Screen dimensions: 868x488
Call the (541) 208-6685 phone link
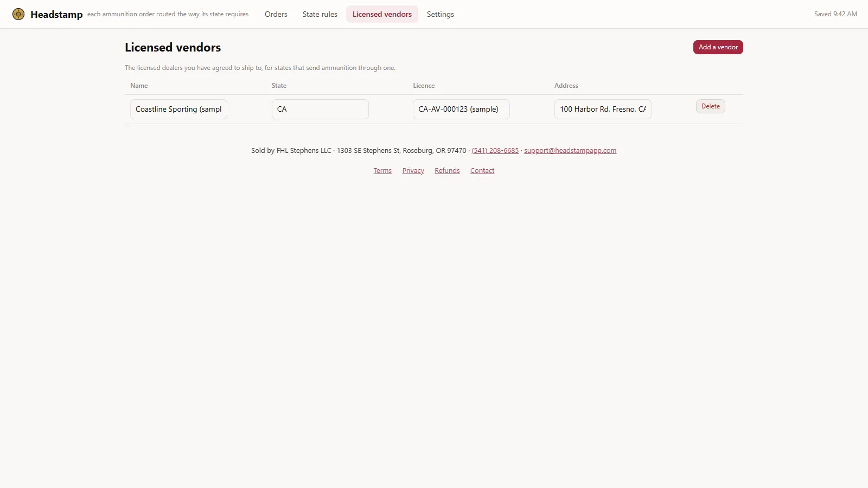(495, 151)
